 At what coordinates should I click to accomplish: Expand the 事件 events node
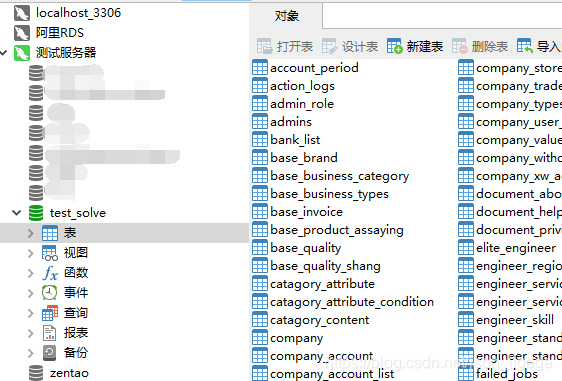tap(31, 293)
